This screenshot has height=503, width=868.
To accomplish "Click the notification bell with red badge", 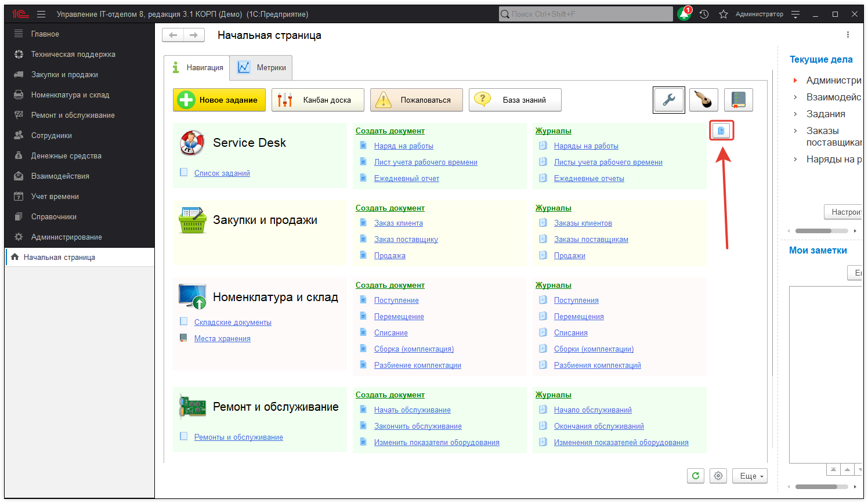I will click(x=683, y=13).
